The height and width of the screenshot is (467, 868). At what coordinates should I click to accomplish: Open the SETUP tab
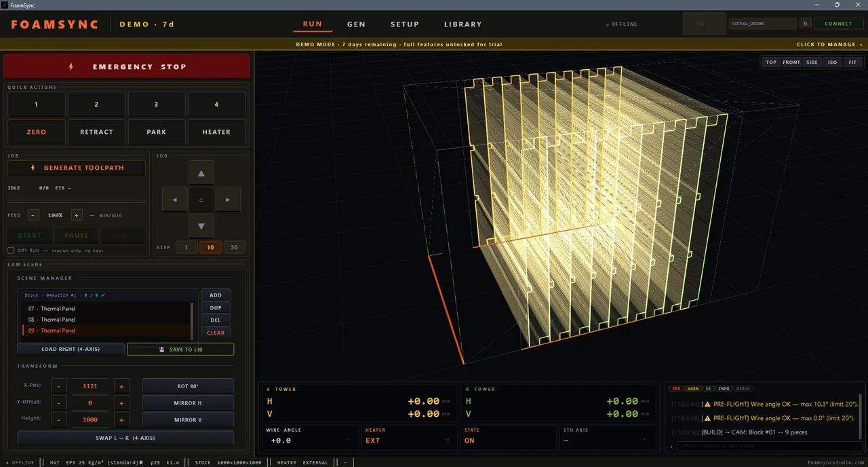[405, 24]
